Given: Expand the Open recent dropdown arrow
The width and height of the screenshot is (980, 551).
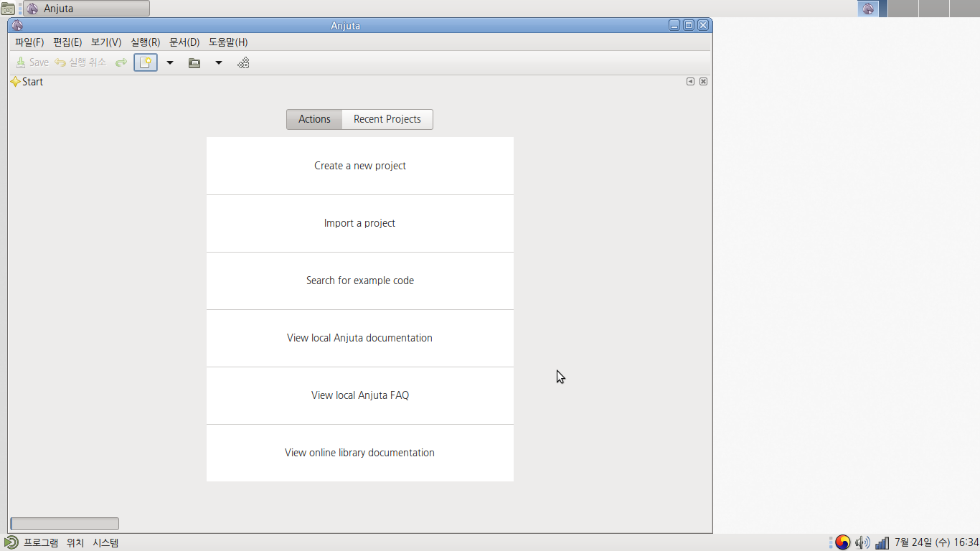Looking at the screenshot, I should 219,62.
